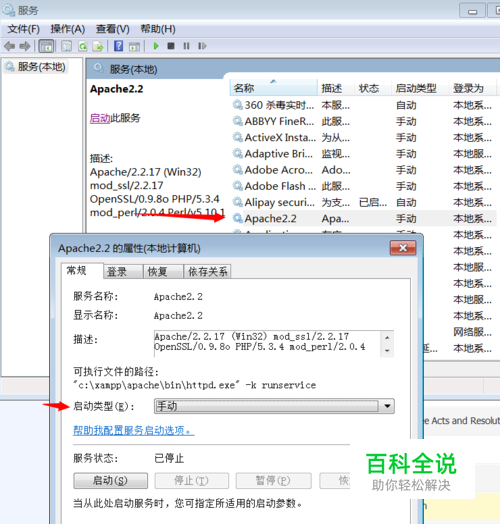Screen dimensions: 500x524
Task: Switch to the 登录 tab
Action: 123,272
